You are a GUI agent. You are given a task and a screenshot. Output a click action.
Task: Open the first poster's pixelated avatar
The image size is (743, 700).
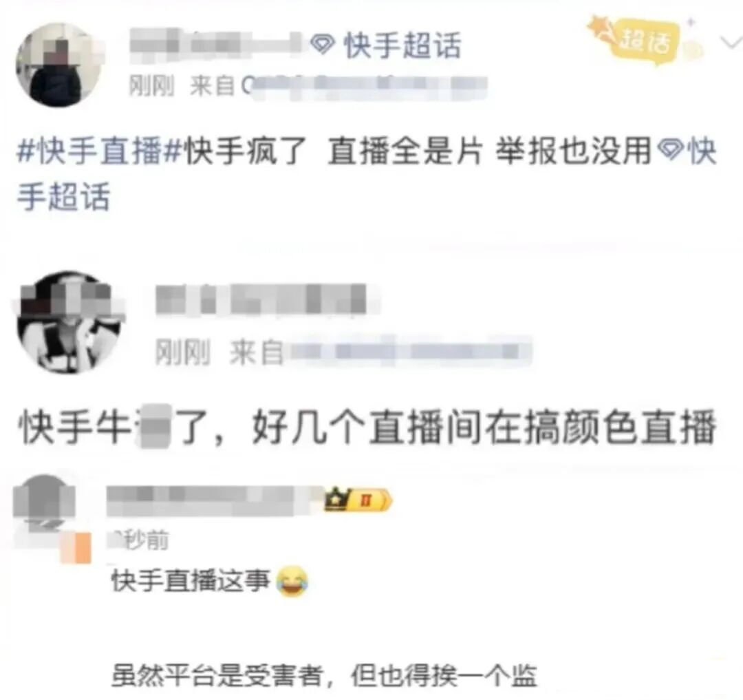[60, 65]
